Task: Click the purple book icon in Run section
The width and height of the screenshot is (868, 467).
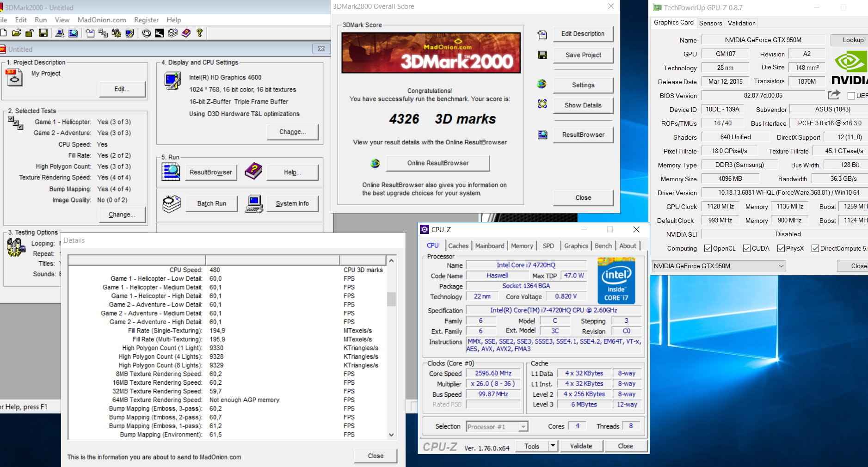Action: (253, 171)
